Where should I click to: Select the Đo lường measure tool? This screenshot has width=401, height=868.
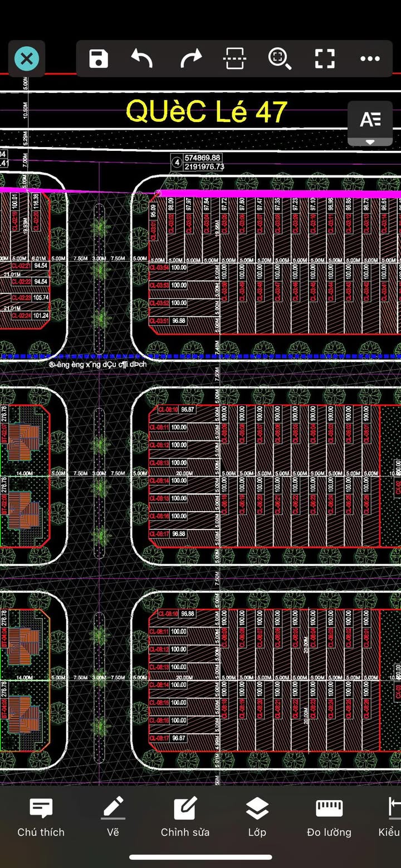coord(329,817)
